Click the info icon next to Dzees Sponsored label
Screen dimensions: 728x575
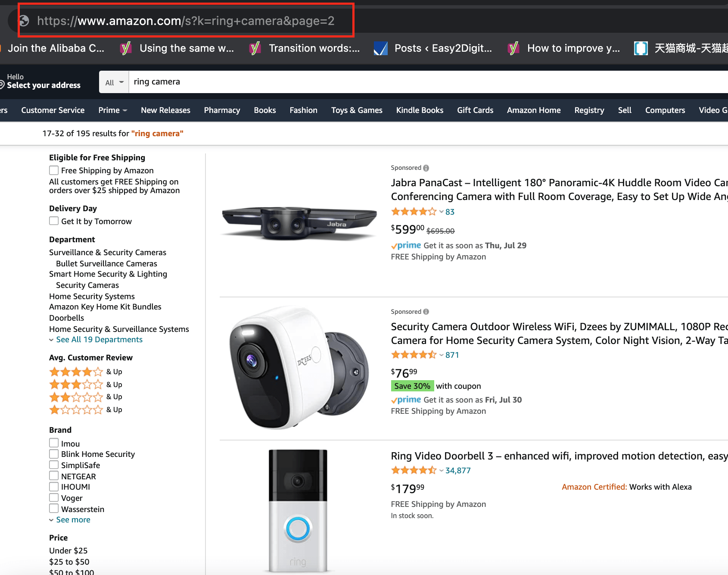[426, 312]
